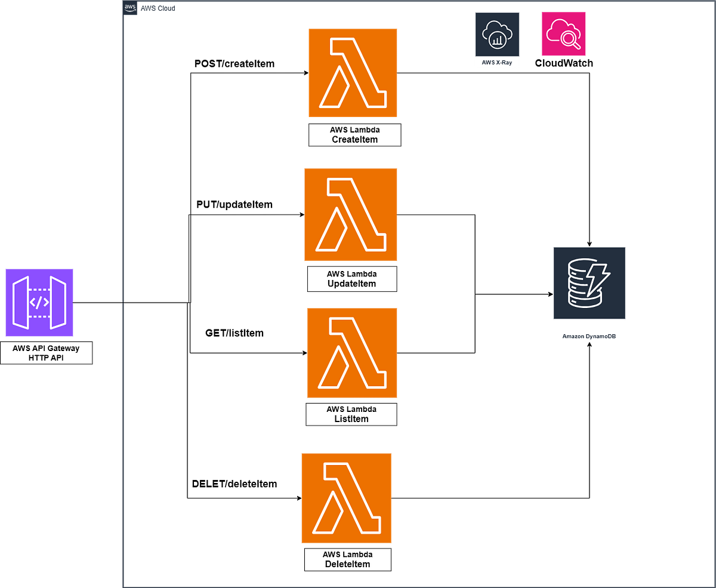Click the "AWS Cloud" title text
The image size is (716, 588).
(x=158, y=8)
